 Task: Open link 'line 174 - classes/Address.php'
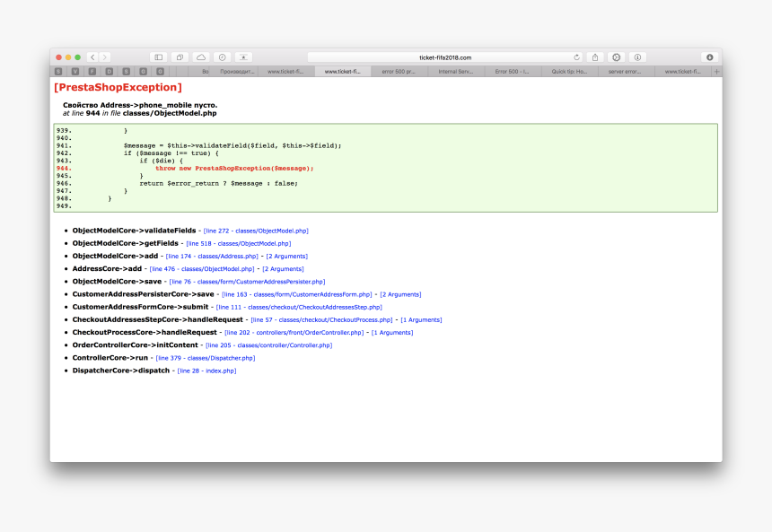tap(212, 257)
